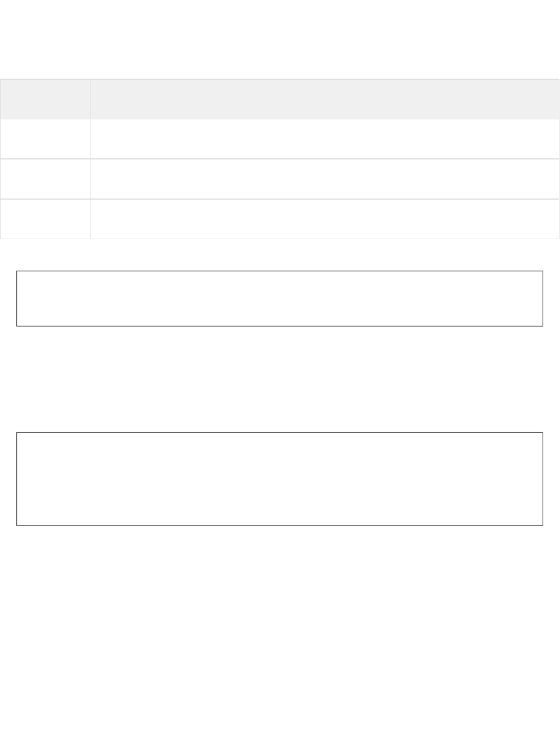This screenshot has height=755, width=560.
Task: Click the middle white row's wide right cell
Action: point(325,179)
